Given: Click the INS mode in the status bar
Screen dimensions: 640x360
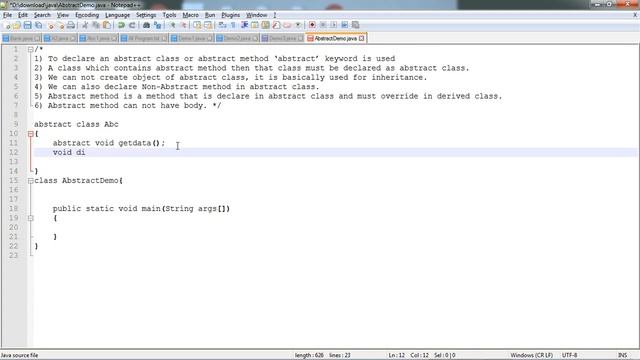Looking at the screenshot, I should 622,355.
